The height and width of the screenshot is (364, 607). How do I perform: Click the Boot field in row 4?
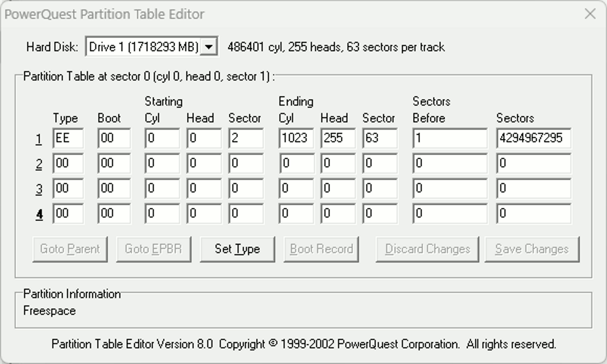pyautogui.click(x=114, y=213)
